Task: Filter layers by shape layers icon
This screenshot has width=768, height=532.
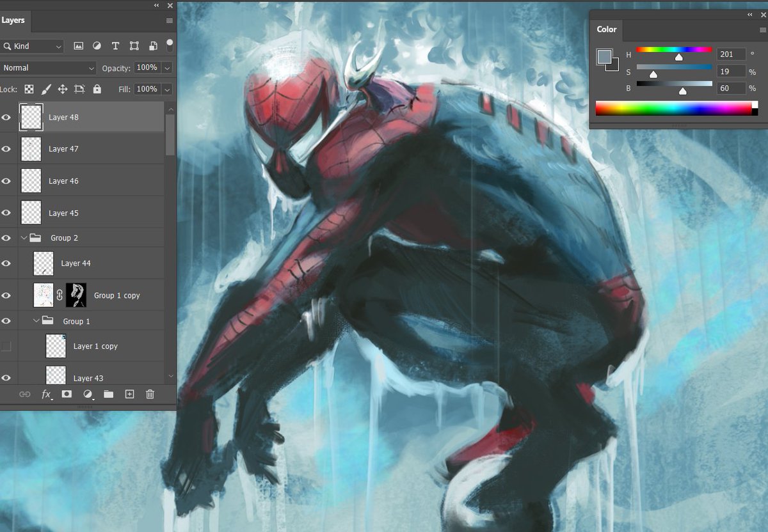Action: [134, 46]
